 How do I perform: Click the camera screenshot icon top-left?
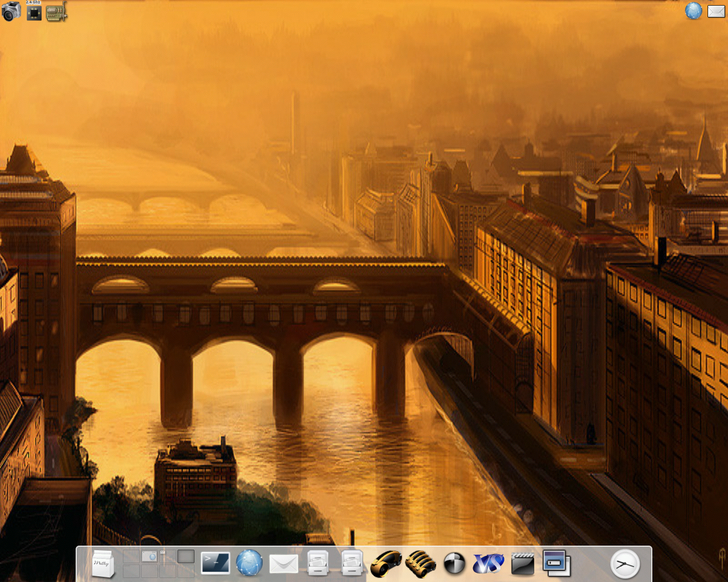tap(11, 11)
